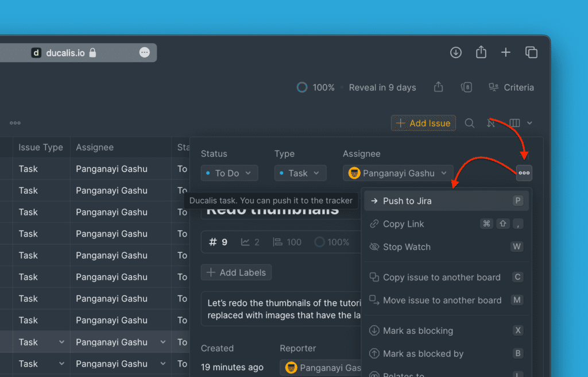Click the Add Issue button
588x377 pixels.
click(423, 123)
